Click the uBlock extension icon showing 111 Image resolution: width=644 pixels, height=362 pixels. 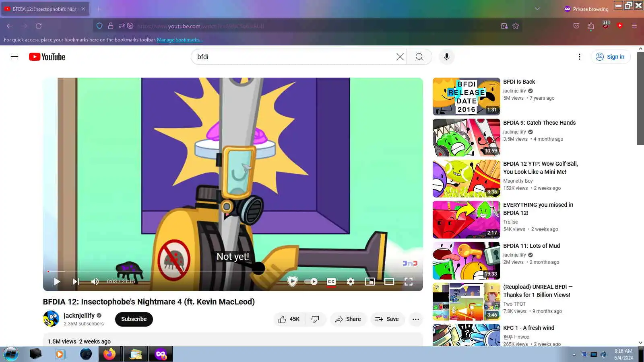pyautogui.click(x=606, y=25)
